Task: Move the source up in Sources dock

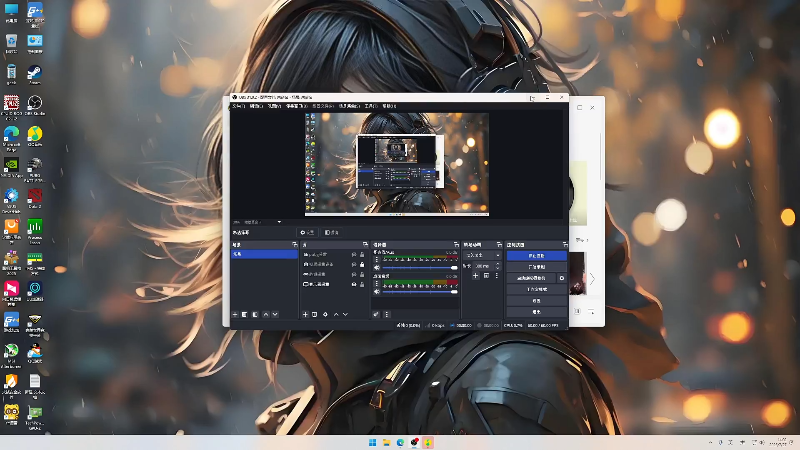Action: [336, 315]
